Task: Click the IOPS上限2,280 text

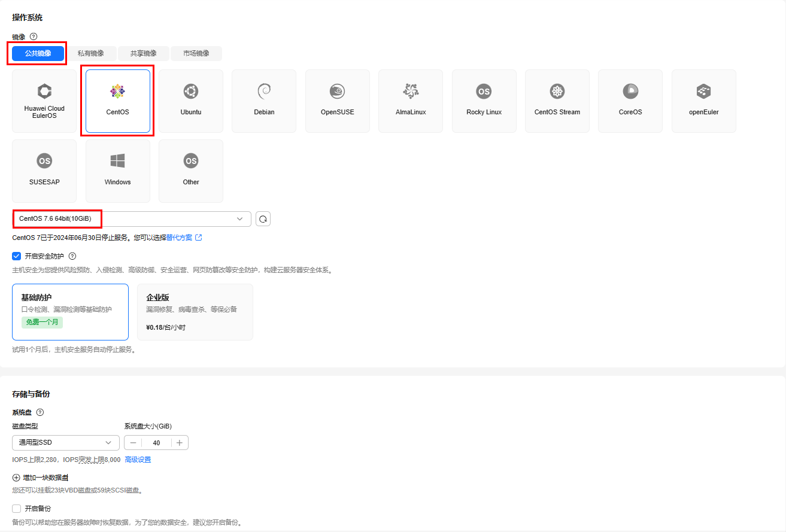Action: pyautogui.click(x=35, y=460)
